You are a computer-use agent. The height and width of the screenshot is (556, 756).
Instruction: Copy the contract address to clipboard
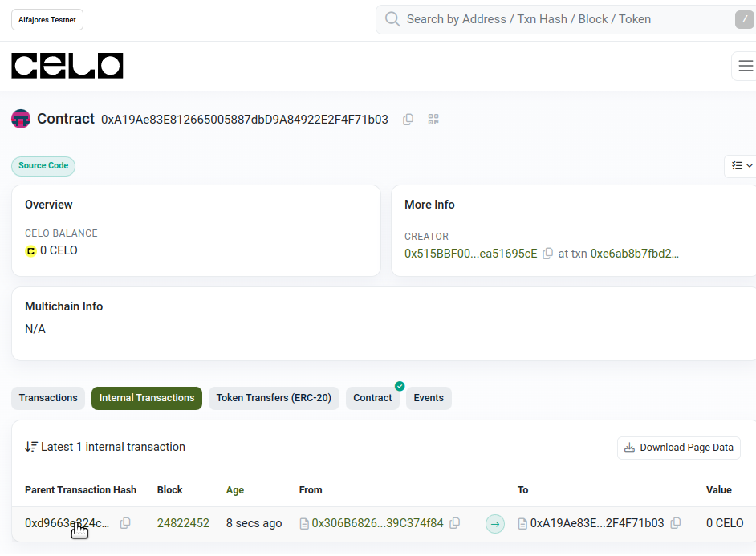(x=408, y=119)
